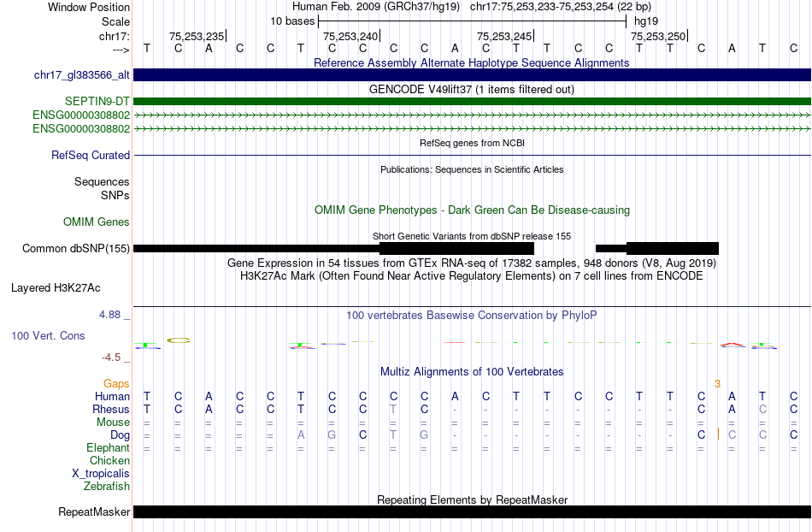Image resolution: width=812 pixels, height=532 pixels.
Task: Click the 100 vertebrates Basewise Conservation title
Action: click(472, 316)
